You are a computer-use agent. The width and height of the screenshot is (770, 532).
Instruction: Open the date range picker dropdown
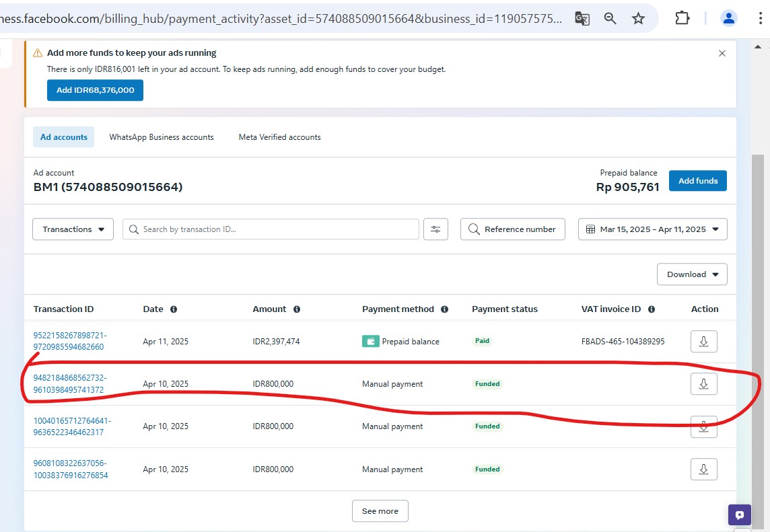(x=652, y=229)
